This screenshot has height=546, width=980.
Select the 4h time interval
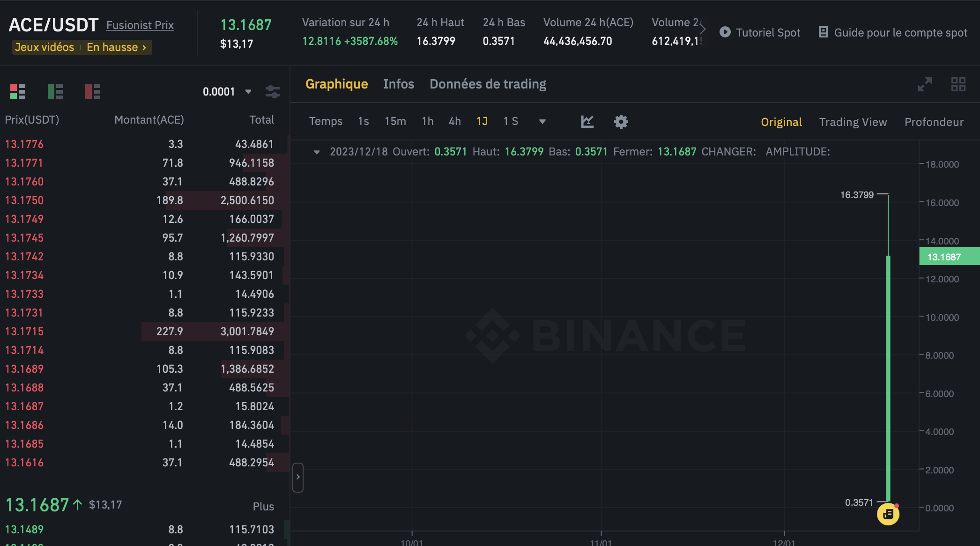[454, 122]
